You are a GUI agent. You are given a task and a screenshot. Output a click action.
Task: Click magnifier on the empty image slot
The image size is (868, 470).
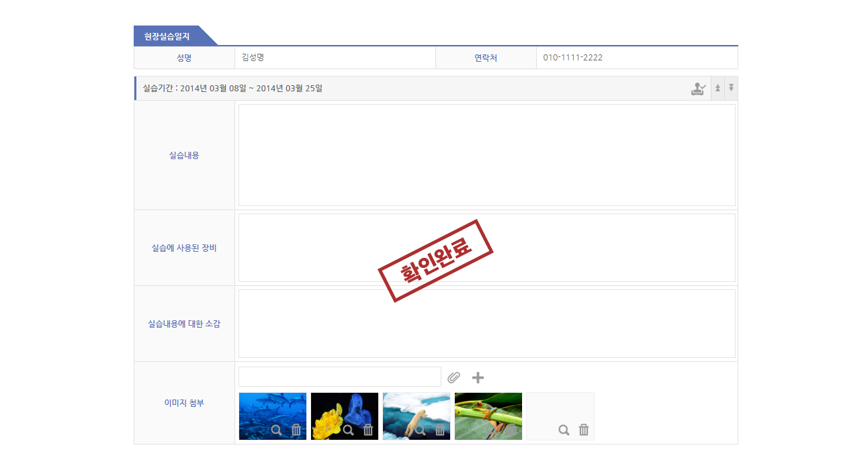(x=564, y=430)
